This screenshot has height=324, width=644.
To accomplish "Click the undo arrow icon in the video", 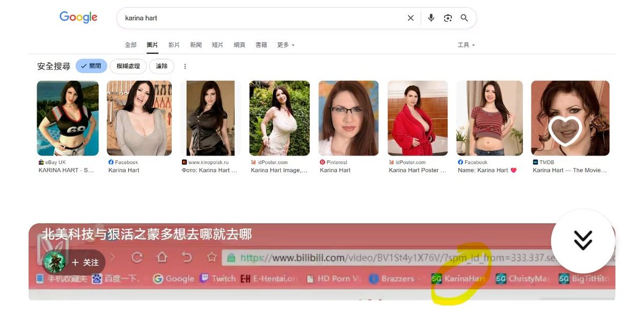I will [187, 257].
